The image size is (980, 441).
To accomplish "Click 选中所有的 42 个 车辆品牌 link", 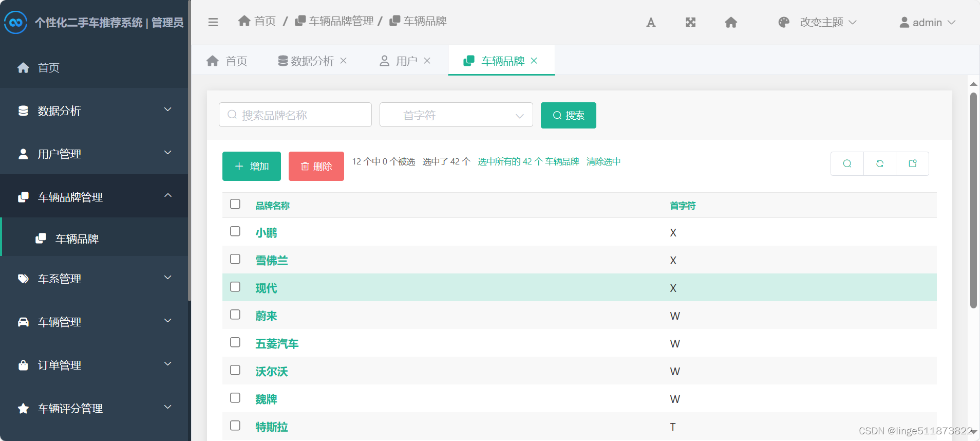I will [529, 161].
